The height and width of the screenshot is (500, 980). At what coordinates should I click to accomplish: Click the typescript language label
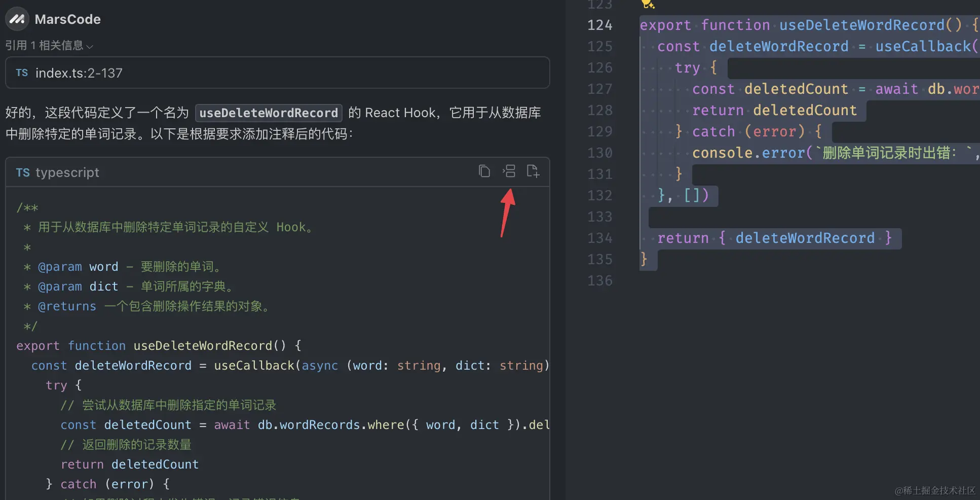click(x=67, y=172)
